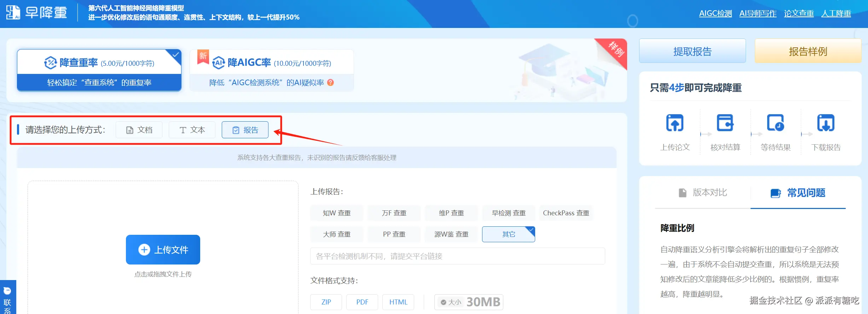
Task: Click the orange question-mark help icon
Action: 330,82
